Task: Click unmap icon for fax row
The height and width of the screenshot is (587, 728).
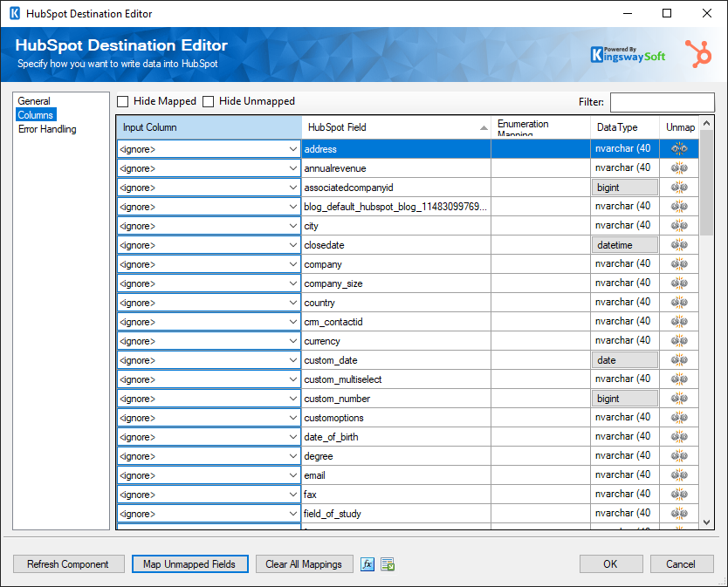Action: pyautogui.click(x=679, y=495)
